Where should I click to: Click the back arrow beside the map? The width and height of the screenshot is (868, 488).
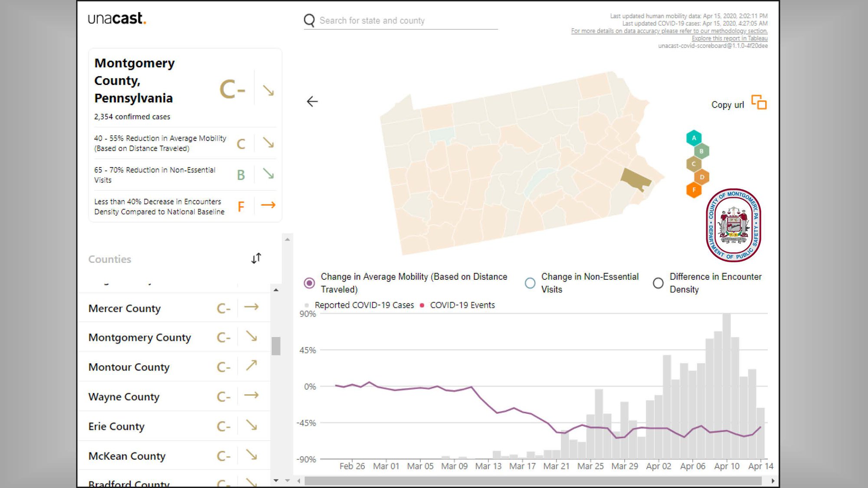(x=312, y=102)
